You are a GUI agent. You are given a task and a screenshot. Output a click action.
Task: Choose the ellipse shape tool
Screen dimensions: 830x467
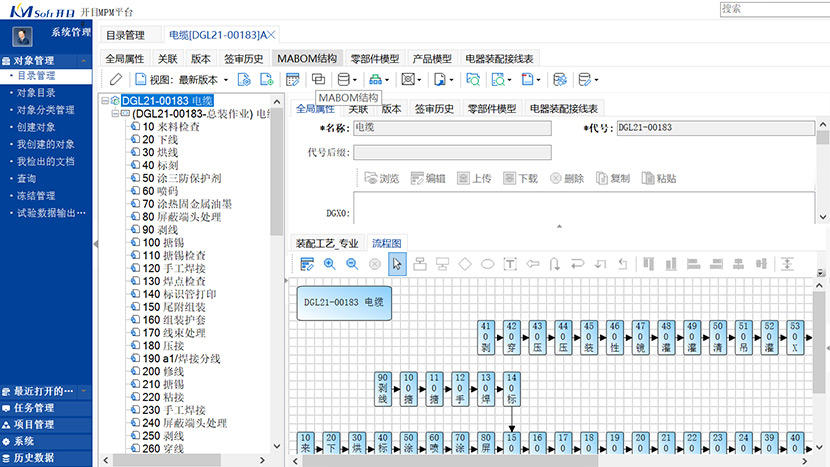click(487, 264)
